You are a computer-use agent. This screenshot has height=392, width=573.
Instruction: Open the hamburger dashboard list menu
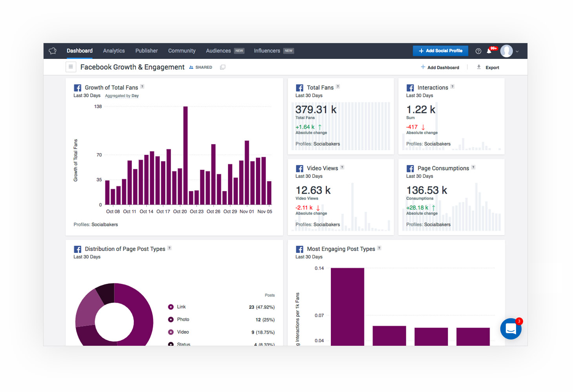click(71, 67)
